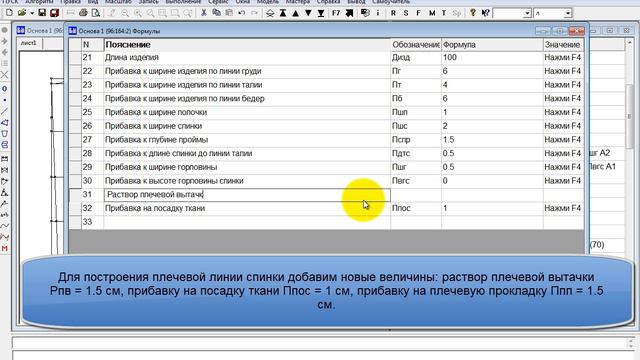Click the Copy icon
Viewport: 640px width, 360px height.
[x=216, y=13]
